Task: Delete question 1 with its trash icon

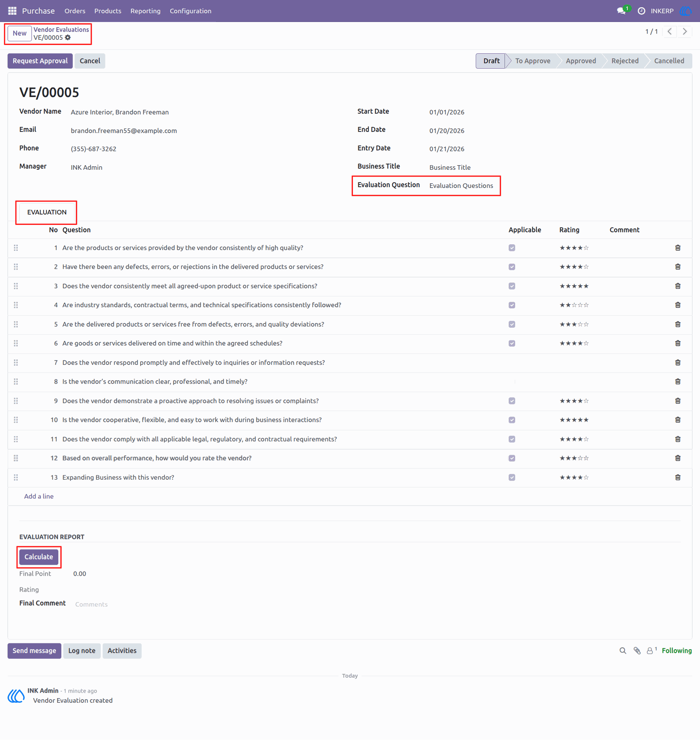Action: tap(678, 248)
